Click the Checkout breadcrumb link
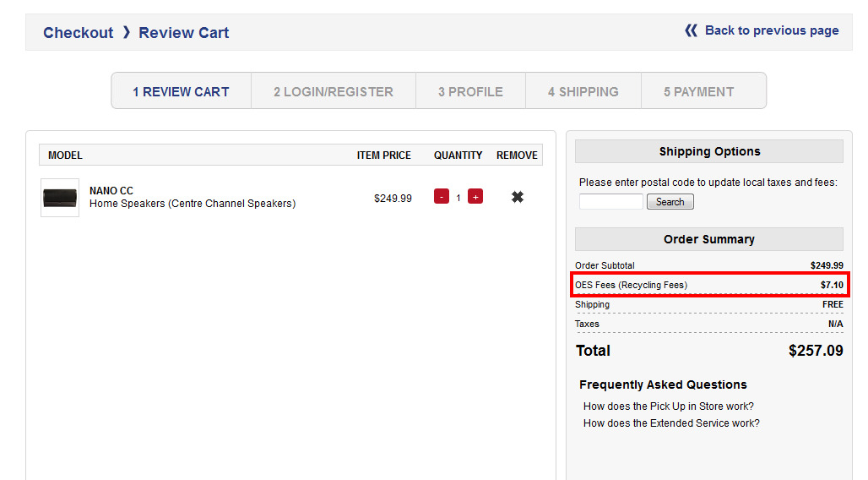 pos(78,33)
